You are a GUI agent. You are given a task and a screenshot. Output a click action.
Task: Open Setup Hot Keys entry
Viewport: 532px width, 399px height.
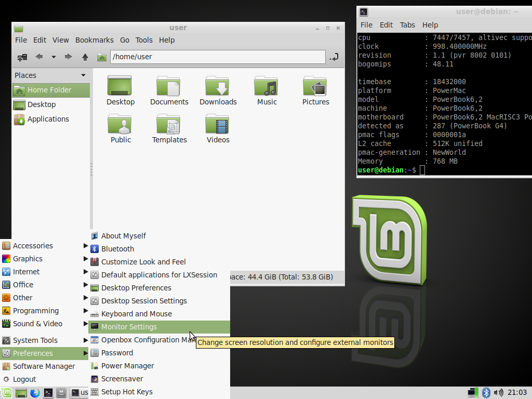[159, 392]
